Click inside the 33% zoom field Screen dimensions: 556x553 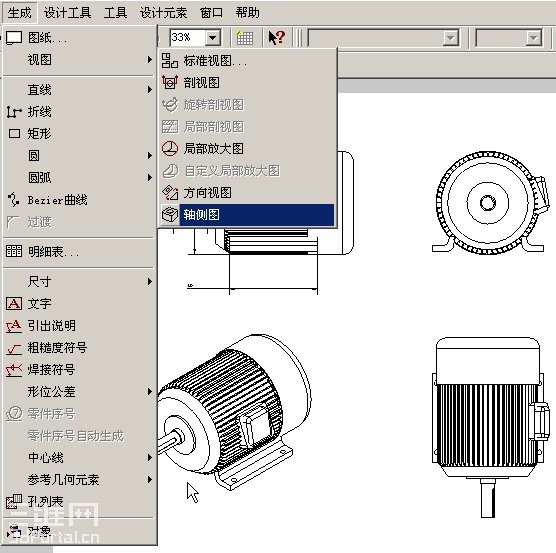187,37
